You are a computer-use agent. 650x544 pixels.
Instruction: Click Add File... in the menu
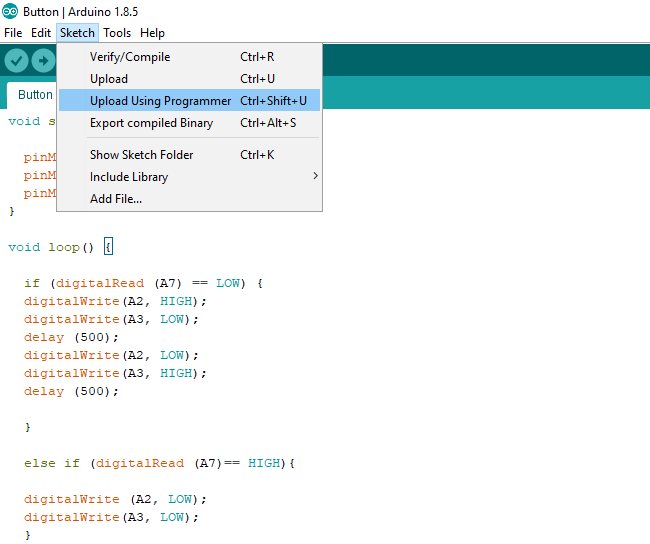[x=116, y=199]
